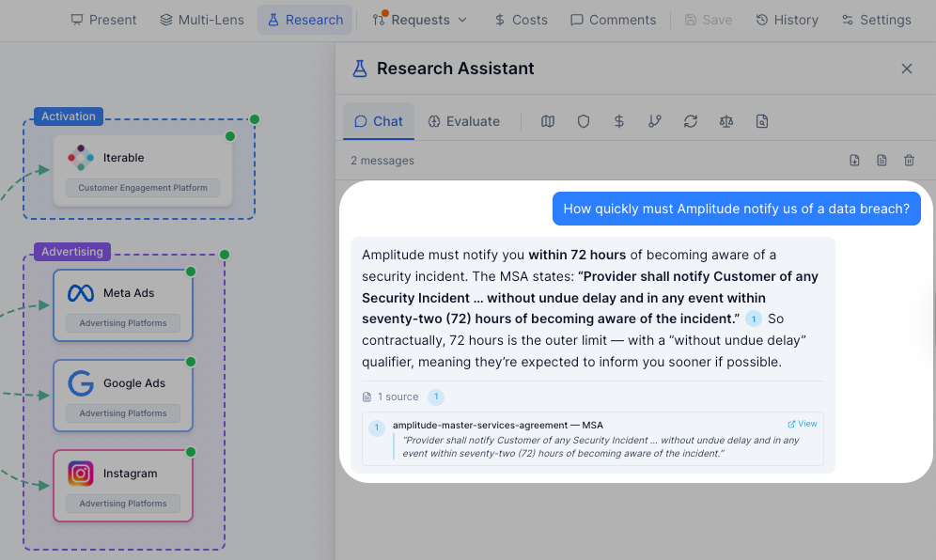Open the map view icon in Research toolbar

(x=548, y=120)
